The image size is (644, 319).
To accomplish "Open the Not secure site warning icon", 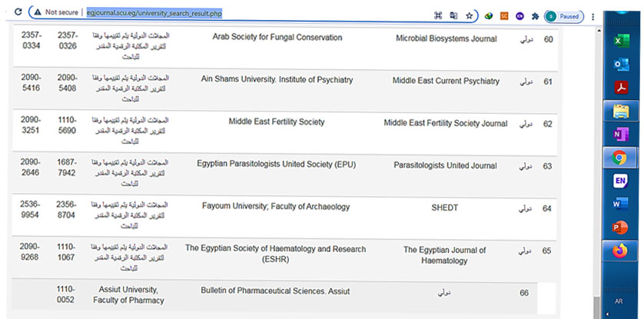I will pos(38,12).
